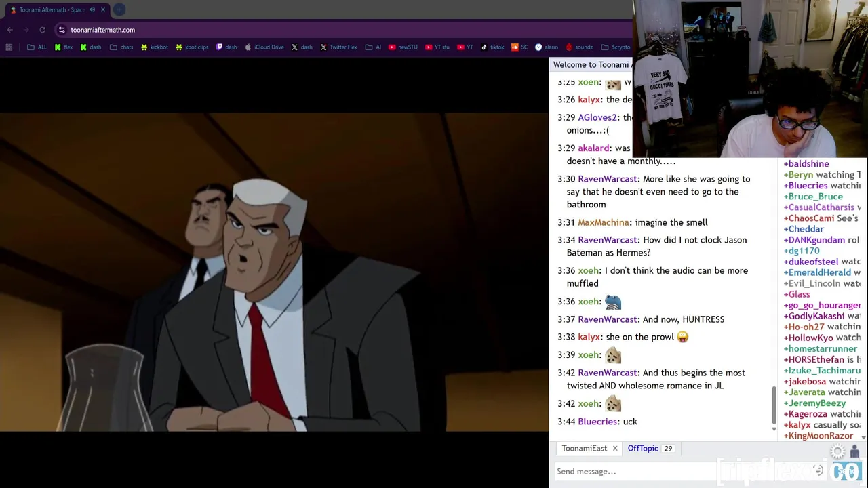Open the Kick dash bookmark

[90, 47]
